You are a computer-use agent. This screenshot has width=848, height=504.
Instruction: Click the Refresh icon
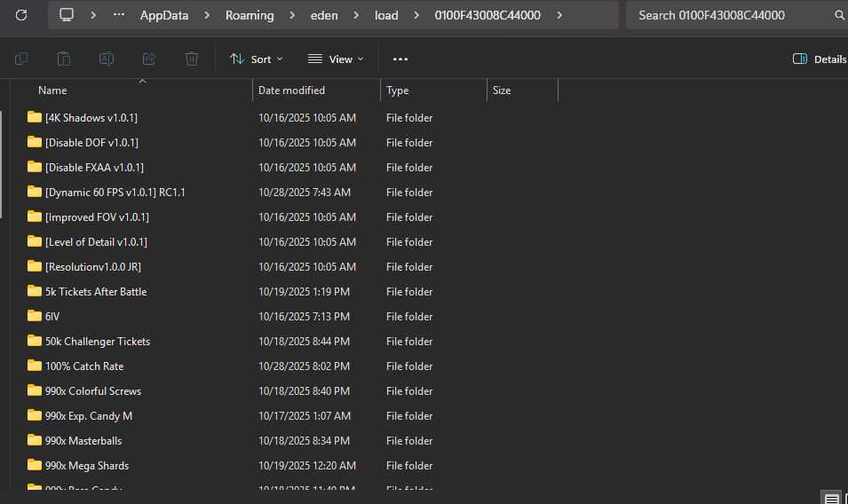pyautogui.click(x=21, y=15)
